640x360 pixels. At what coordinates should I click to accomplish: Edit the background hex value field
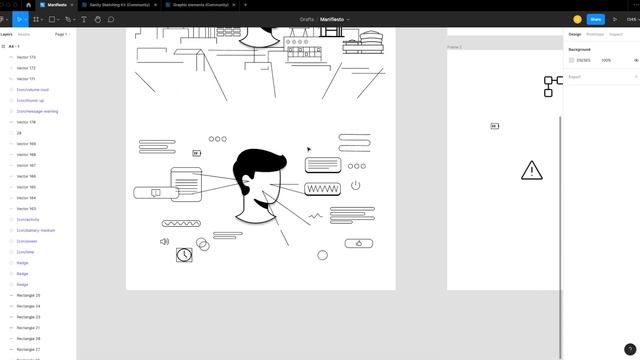click(584, 60)
